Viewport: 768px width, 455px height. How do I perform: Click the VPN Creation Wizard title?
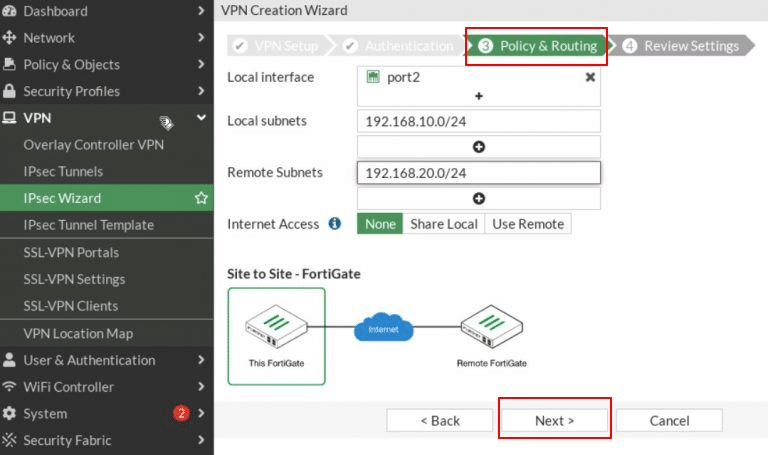[284, 10]
